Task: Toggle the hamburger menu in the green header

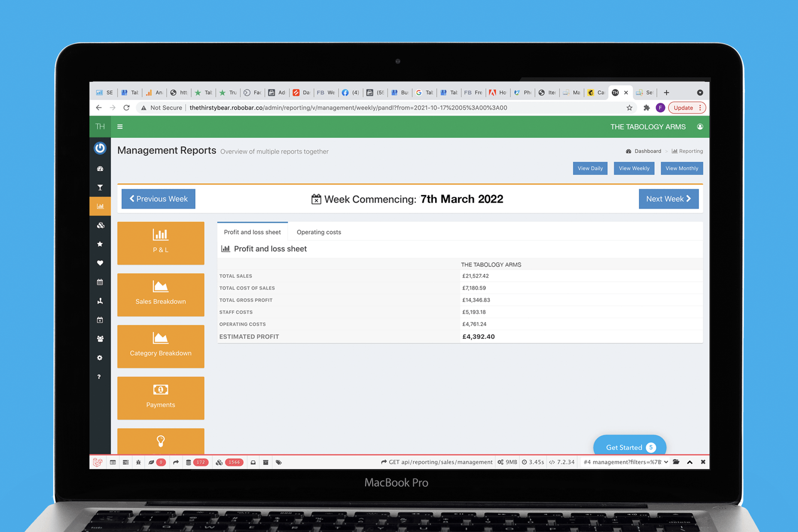Action: tap(120, 127)
